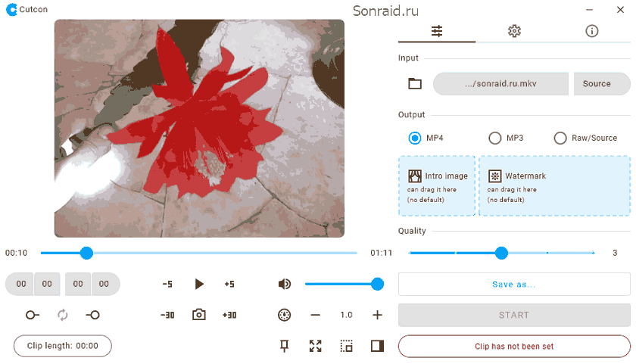636x364 pixels.
Task: Increase playback speed with plus
Action: click(x=377, y=315)
